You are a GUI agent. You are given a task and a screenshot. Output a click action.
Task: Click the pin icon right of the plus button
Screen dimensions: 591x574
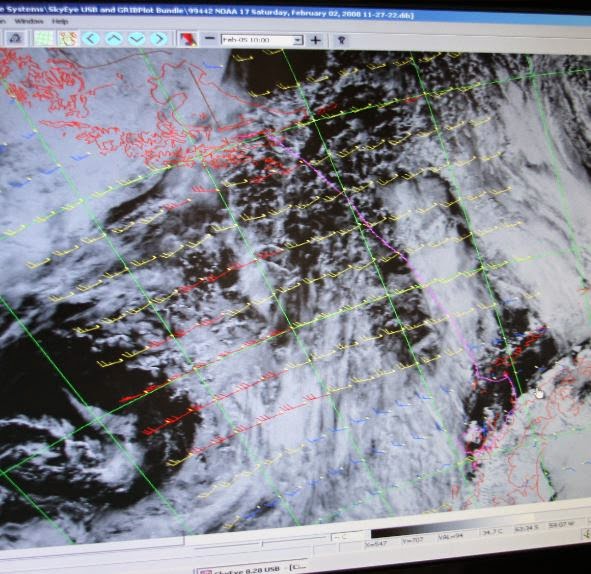(341, 40)
